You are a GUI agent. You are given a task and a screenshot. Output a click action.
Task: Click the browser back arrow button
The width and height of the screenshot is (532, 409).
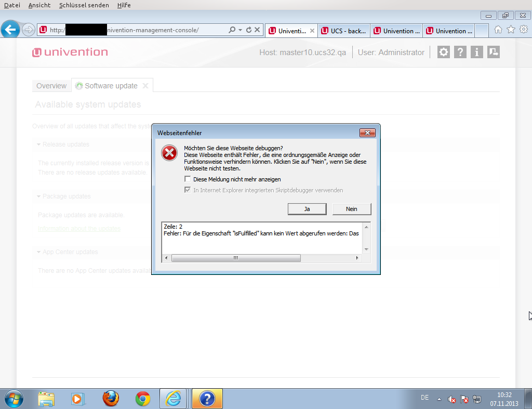[x=10, y=30]
